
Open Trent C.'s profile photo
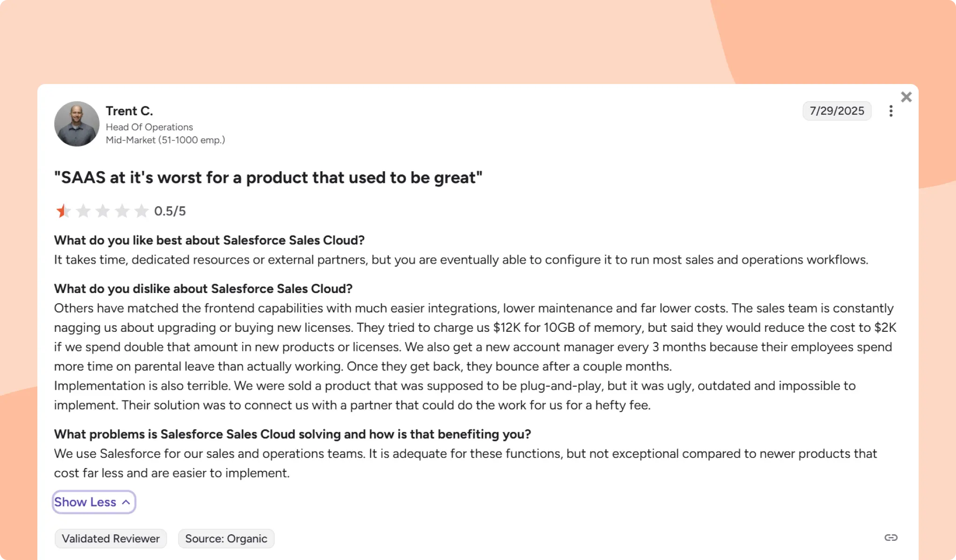[77, 124]
